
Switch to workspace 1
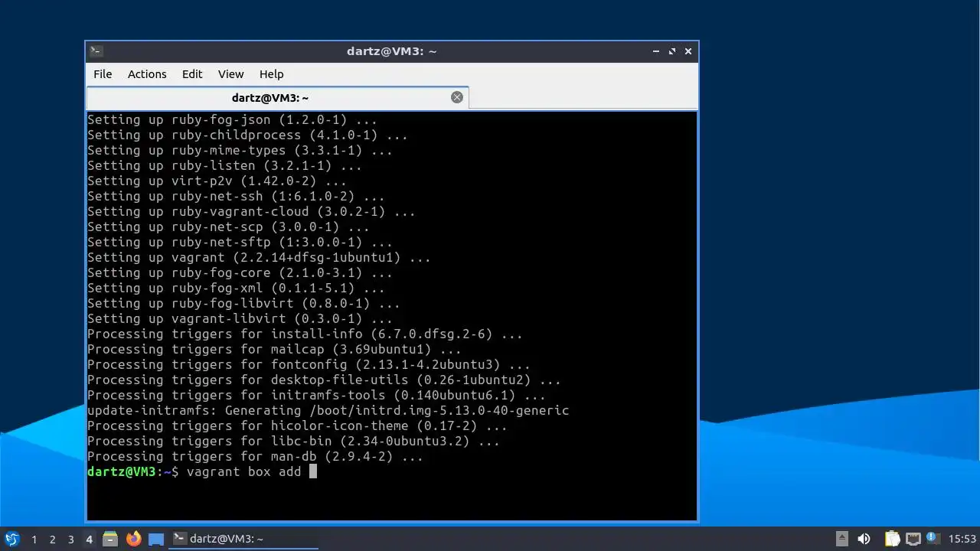click(x=34, y=540)
